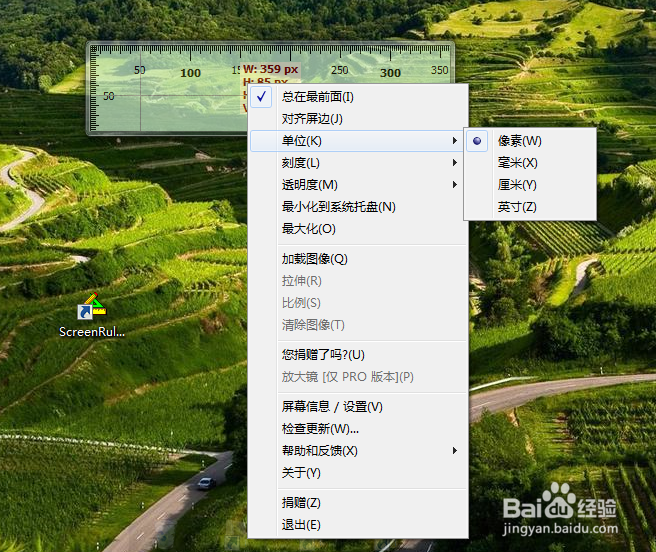Screen dimensions: 656x552
Task: Select 厘米(Y) centimeter unit
Action: (x=530, y=185)
